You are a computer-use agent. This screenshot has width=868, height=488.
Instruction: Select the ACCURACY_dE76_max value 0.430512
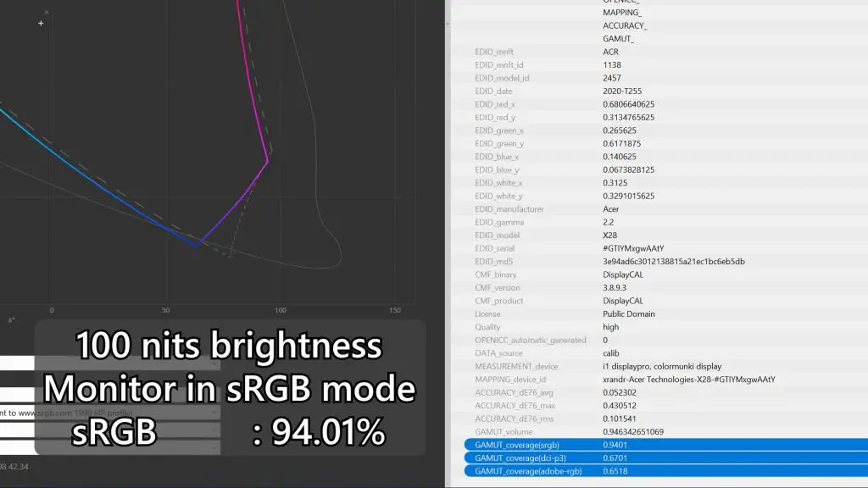point(620,406)
